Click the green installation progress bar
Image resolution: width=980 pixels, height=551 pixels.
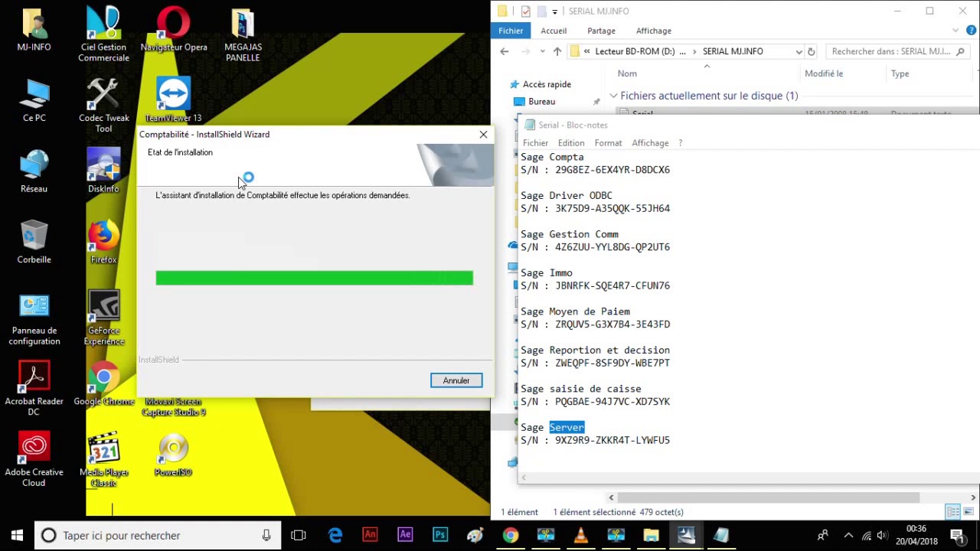314,278
